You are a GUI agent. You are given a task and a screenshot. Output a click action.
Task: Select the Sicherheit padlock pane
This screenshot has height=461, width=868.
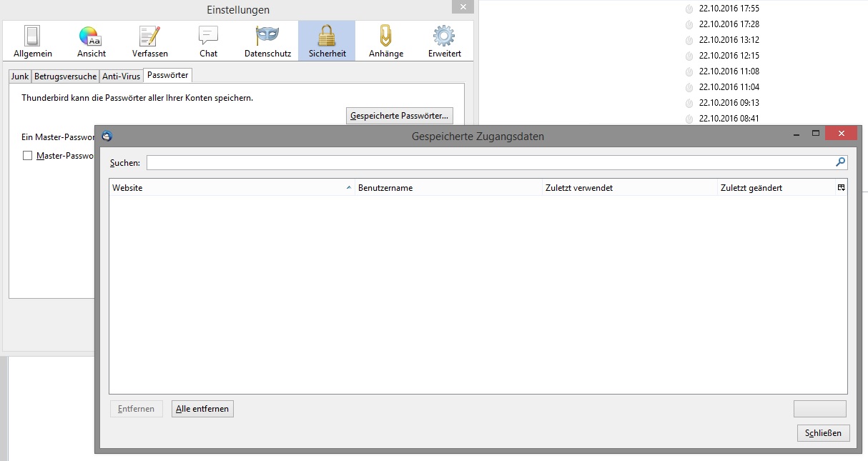click(x=327, y=41)
